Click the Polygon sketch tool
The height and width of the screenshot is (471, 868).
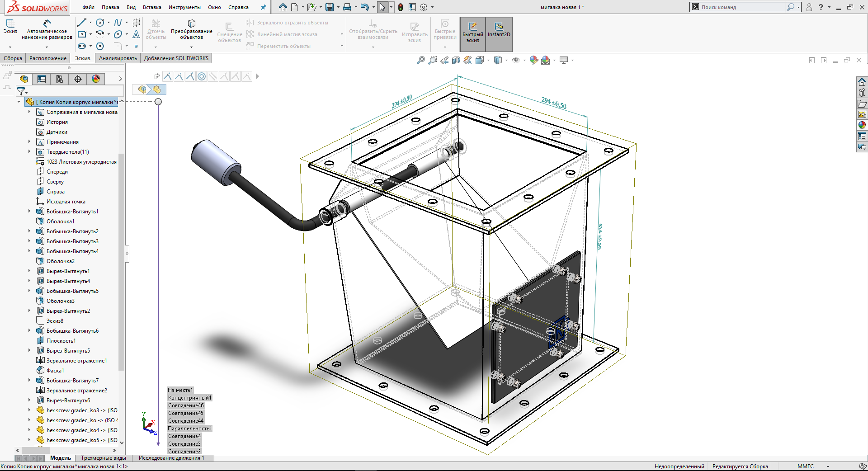pos(100,46)
